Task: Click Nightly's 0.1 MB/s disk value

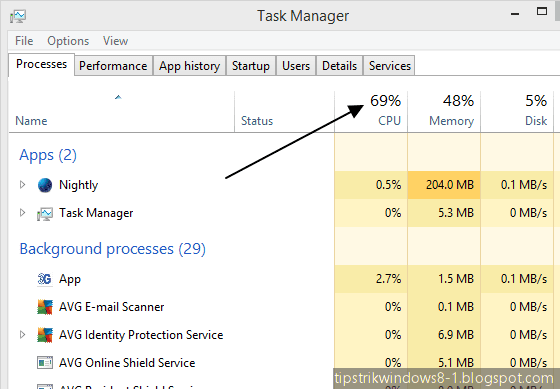Action: pyautogui.click(x=524, y=185)
